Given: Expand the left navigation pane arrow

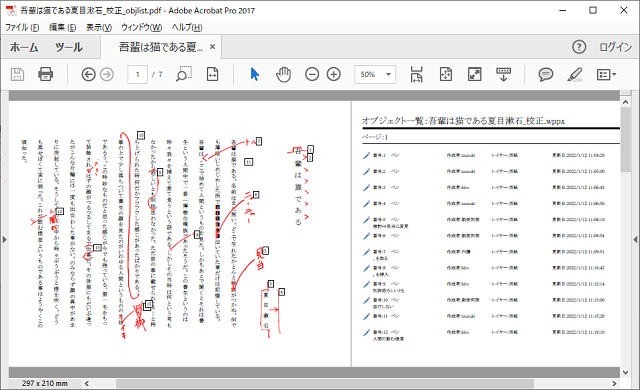Looking at the screenshot, I should point(4,239).
